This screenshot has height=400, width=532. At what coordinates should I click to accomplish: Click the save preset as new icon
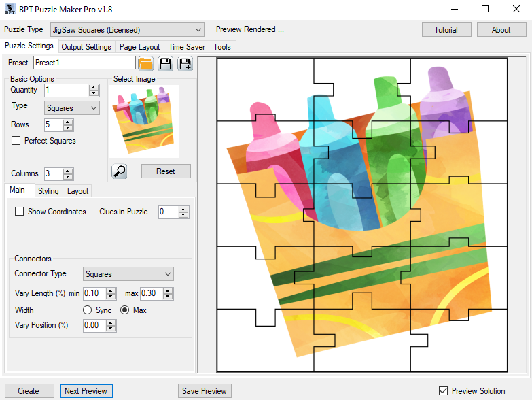(185, 64)
